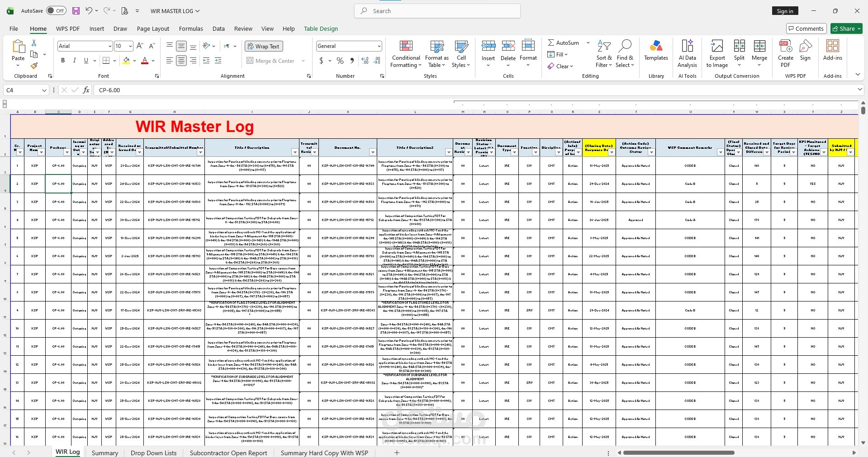Open the Templates library
The width and height of the screenshot is (868, 457).
coord(656,50)
